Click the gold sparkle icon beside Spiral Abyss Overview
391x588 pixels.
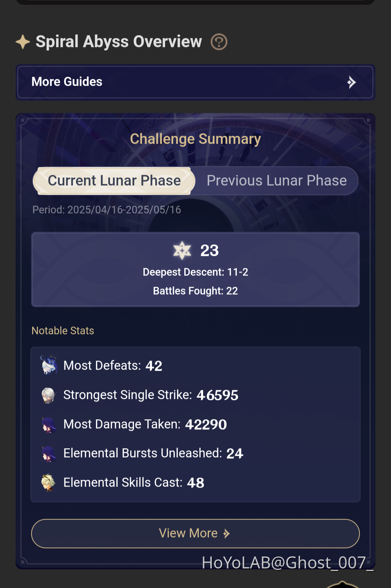point(22,41)
